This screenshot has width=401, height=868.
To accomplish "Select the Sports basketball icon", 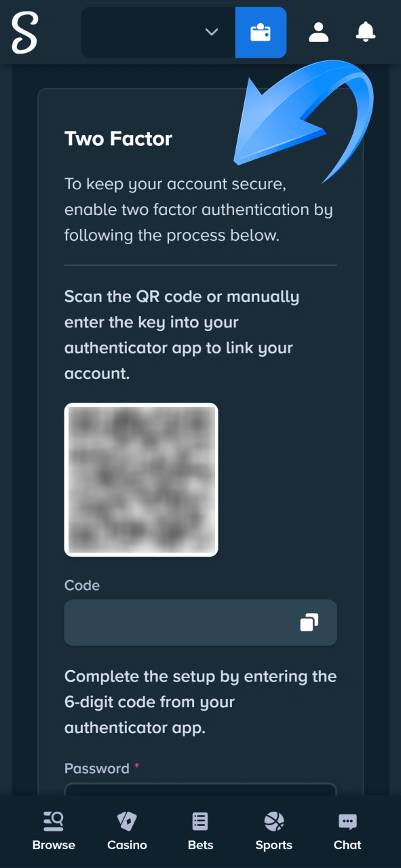I will pyautogui.click(x=273, y=820).
